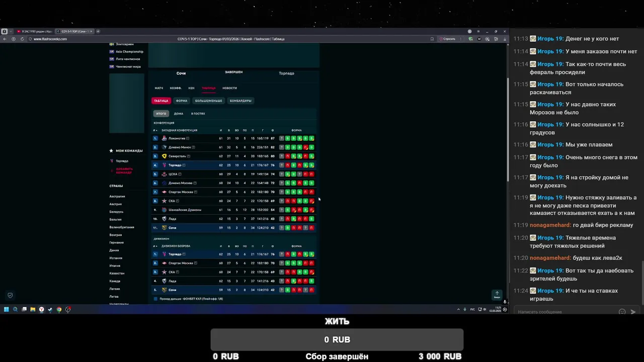Show ДОМА standings filter

[x=179, y=114]
